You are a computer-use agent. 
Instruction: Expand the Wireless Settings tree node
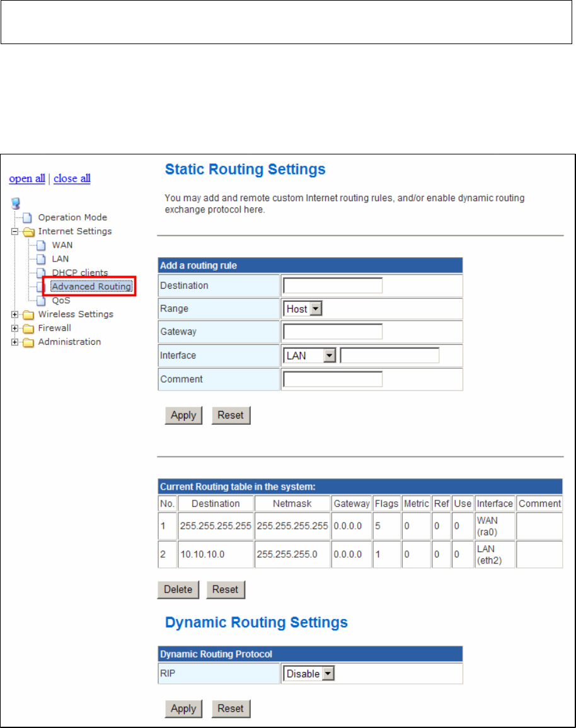(x=15, y=315)
